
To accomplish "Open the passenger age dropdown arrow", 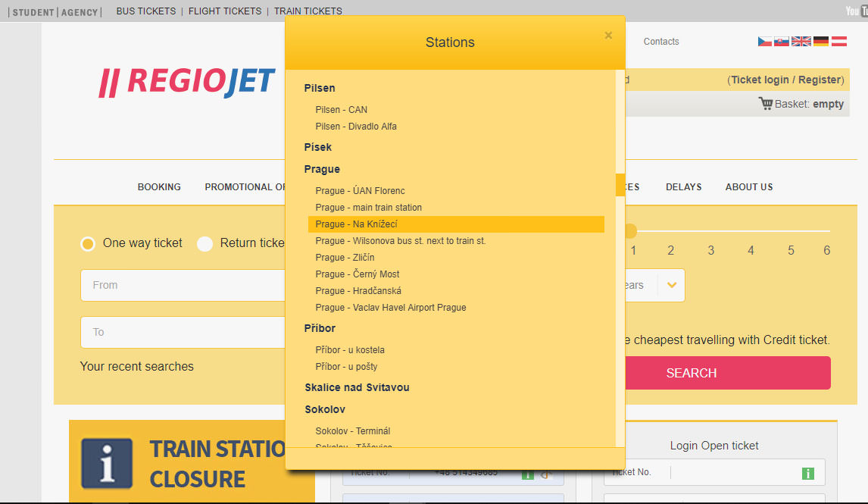I will click(x=671, y=286).
